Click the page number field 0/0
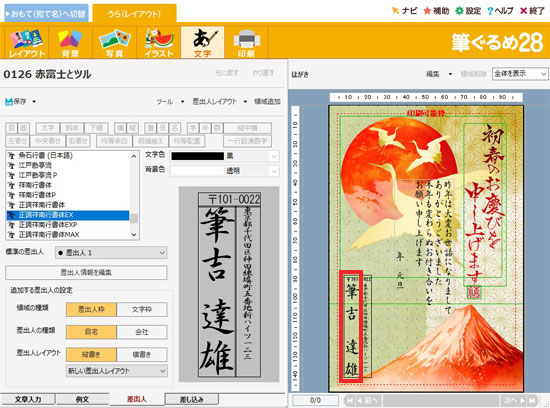The width and height of the screenshot is (550, 408). [x=315, y=400]
